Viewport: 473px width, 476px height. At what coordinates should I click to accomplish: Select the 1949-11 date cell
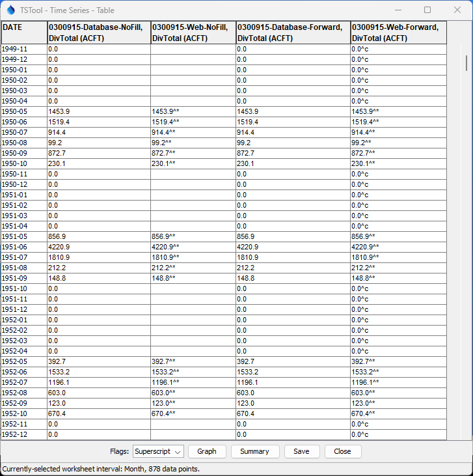tap(24, 49)
